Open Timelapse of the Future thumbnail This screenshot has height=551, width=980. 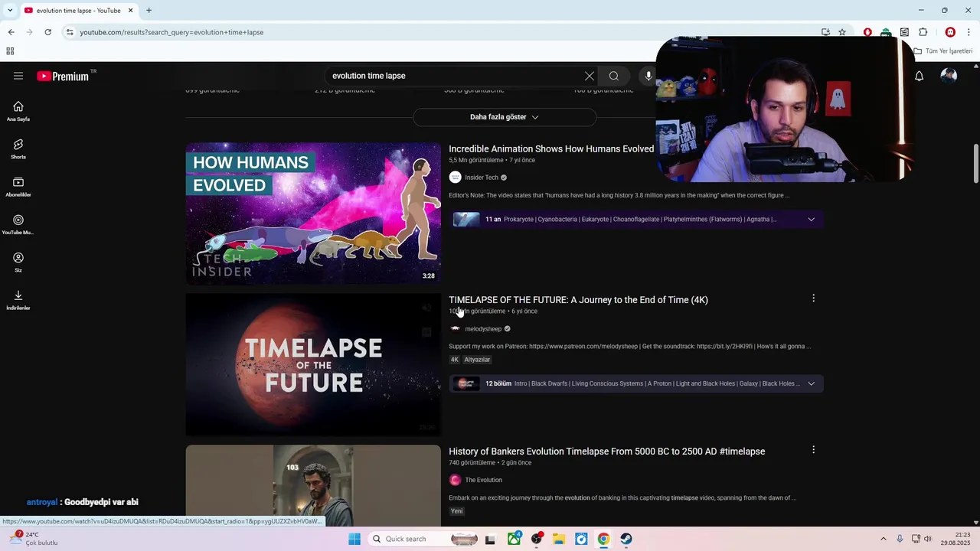click(313, 365)
